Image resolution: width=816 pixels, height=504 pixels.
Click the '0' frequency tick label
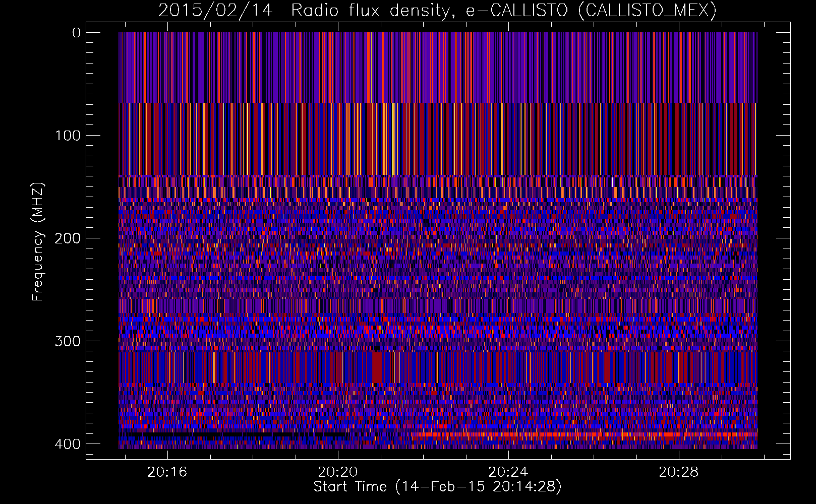pyautogui.click(x=76, y=33)
